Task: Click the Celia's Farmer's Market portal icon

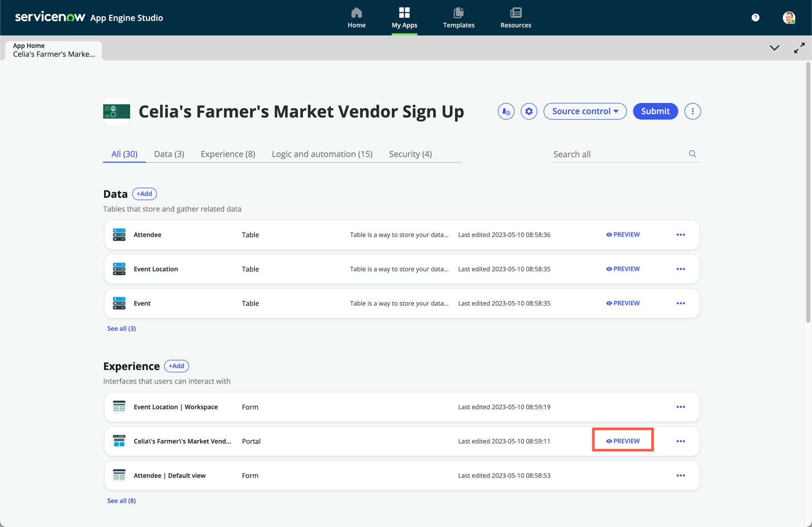Action: coord(119,441)
